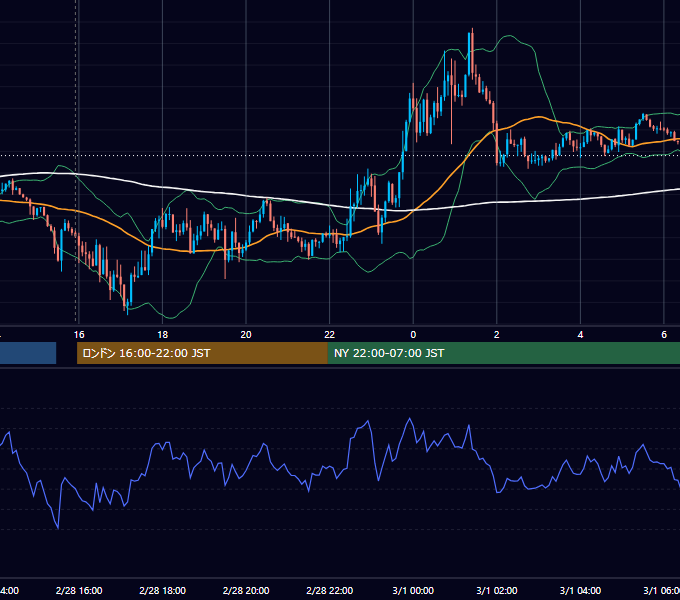The image size is (680, 600).
Task: Click hour label 18 on price chart axis
Action: tap(163, 335)
